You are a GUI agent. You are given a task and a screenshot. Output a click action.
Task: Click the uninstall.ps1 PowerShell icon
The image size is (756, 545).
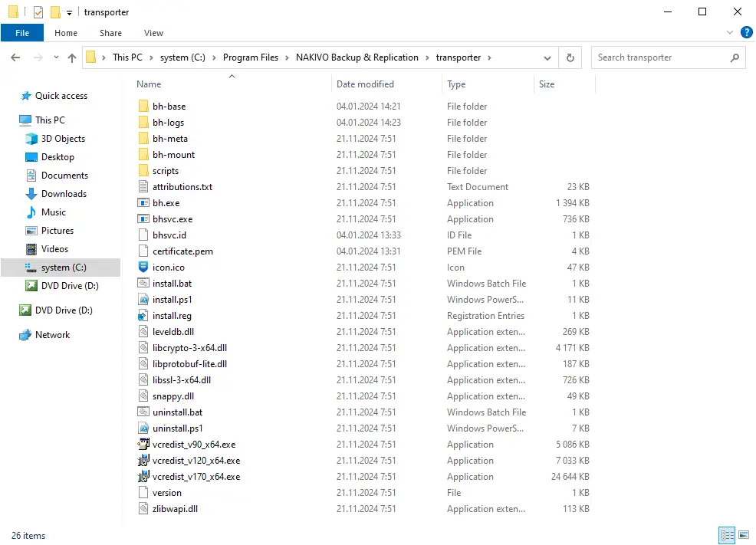143,428
